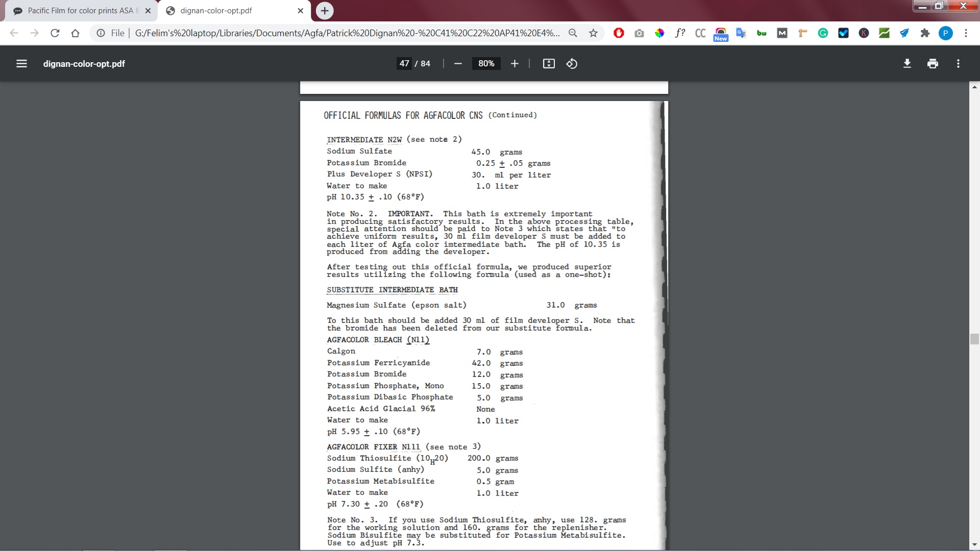This screenshot has height=551, width=980.
Task: Click the File site information icon
Action: 101,33
